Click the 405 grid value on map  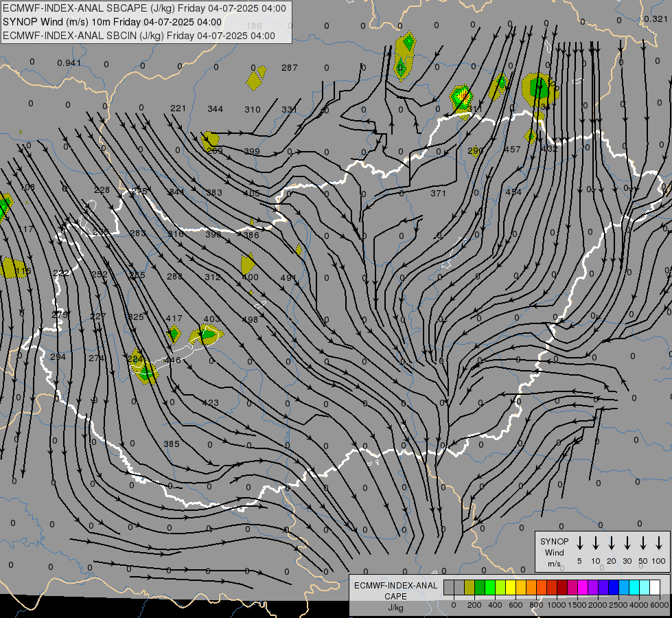(252, 194)
